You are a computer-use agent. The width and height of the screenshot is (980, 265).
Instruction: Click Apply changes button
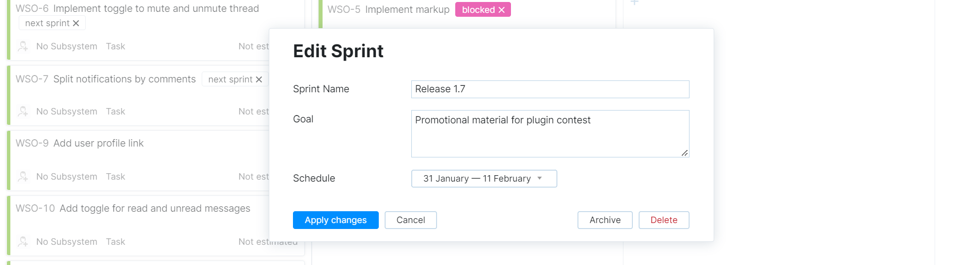pyautogui.click(x=335, y=220)
